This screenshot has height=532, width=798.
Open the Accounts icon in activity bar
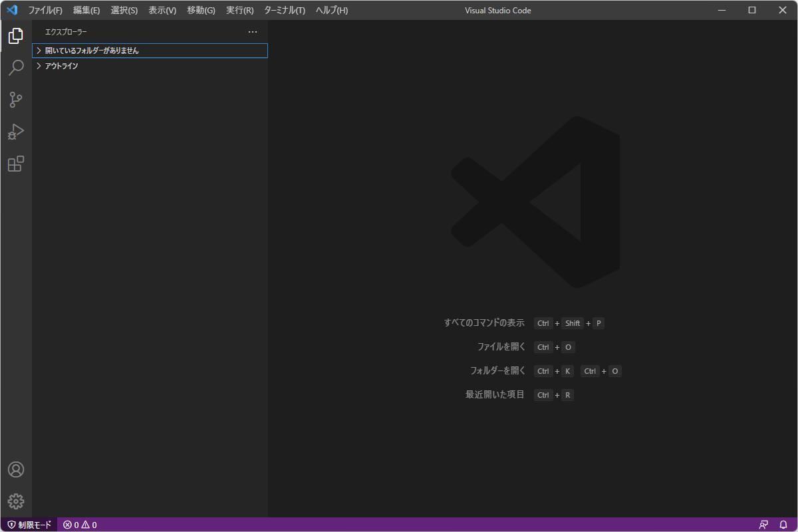pyautogui.click(x=16, y=469)
